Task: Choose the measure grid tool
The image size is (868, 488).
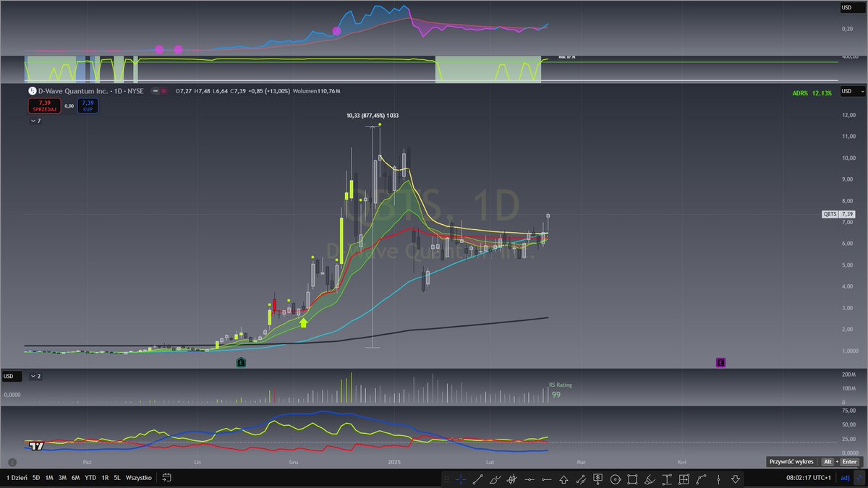Action: [684, 479]
